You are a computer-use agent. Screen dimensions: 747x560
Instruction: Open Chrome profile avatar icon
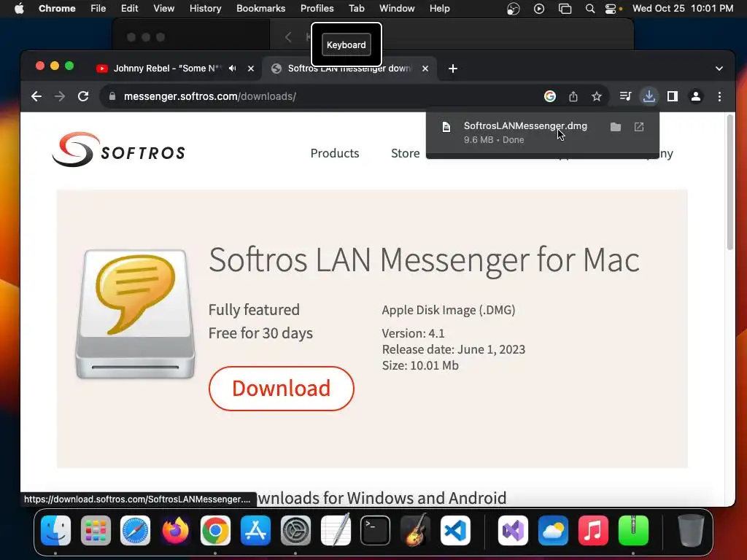[x=695, y=97]
